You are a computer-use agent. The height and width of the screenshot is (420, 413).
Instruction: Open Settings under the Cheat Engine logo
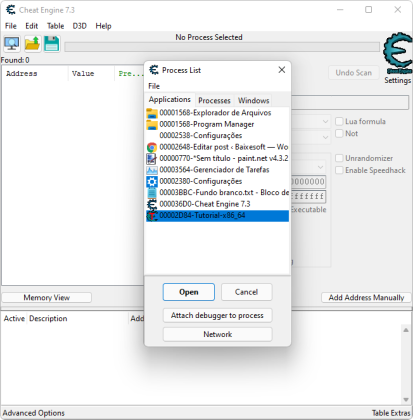pos(398,80)
